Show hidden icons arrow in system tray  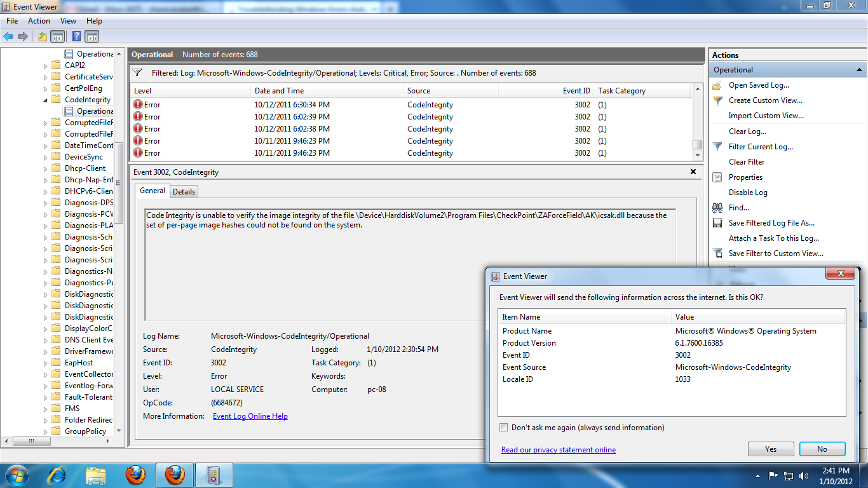click(x=757, y=475)
